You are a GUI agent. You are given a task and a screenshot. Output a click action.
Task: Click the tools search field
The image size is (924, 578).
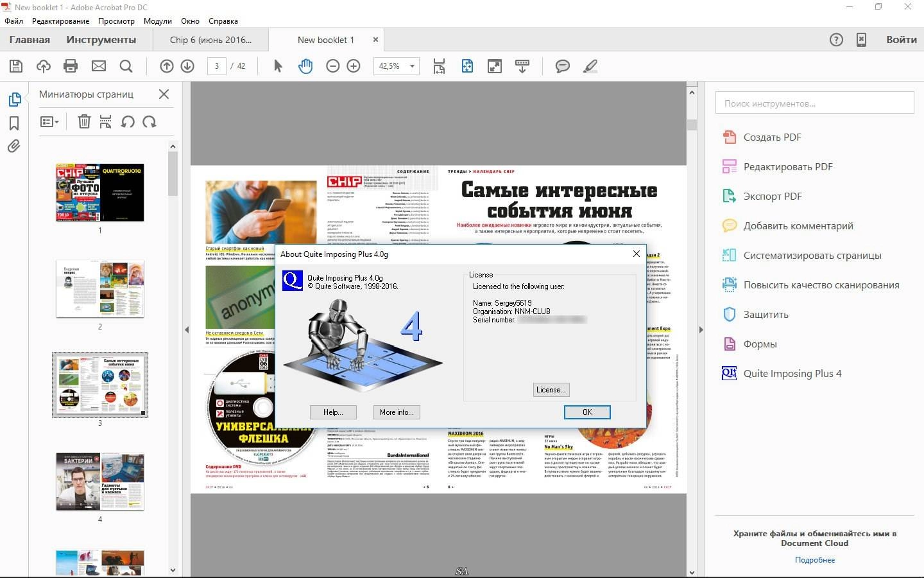pos(815,103)
